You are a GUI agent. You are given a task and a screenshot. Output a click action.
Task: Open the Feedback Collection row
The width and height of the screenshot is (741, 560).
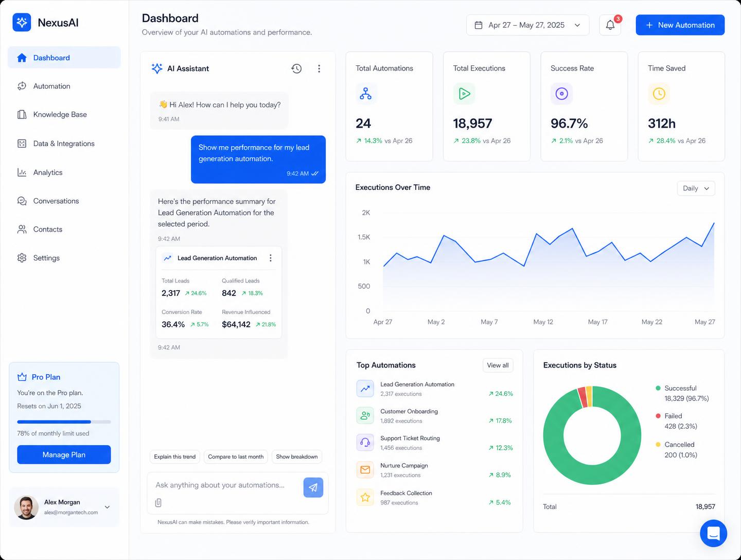(435, 498)
